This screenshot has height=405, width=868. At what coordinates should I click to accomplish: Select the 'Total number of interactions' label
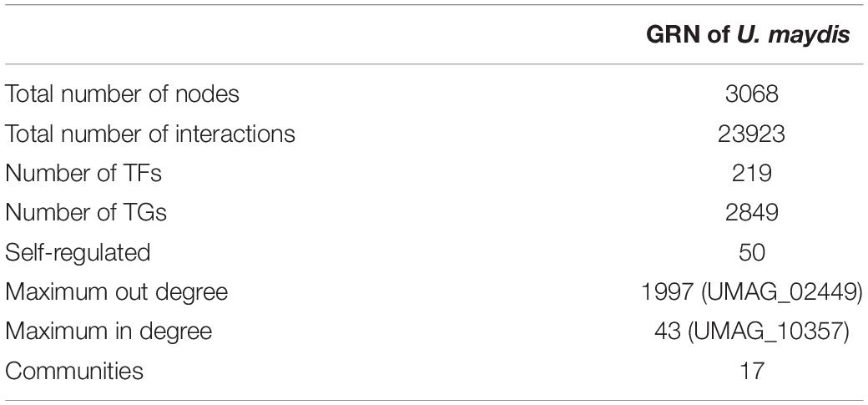tap(150, 134)
